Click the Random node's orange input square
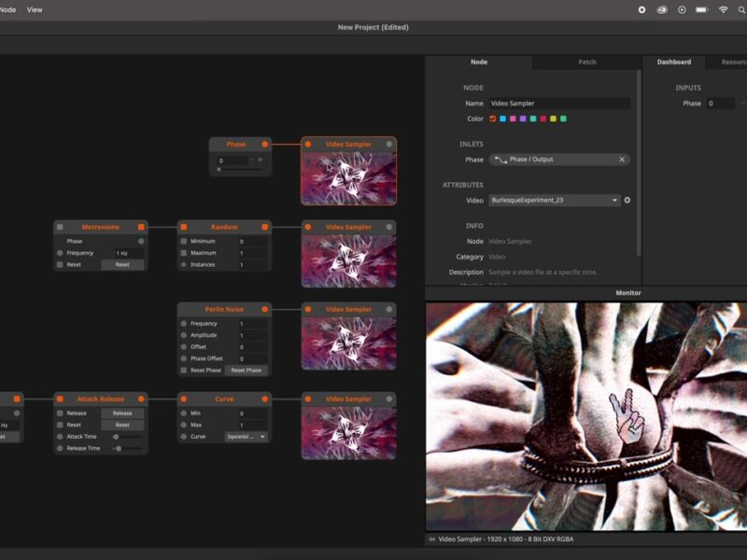Image resolution: width=747 pixels, height=560 pixels. (184, 227)
